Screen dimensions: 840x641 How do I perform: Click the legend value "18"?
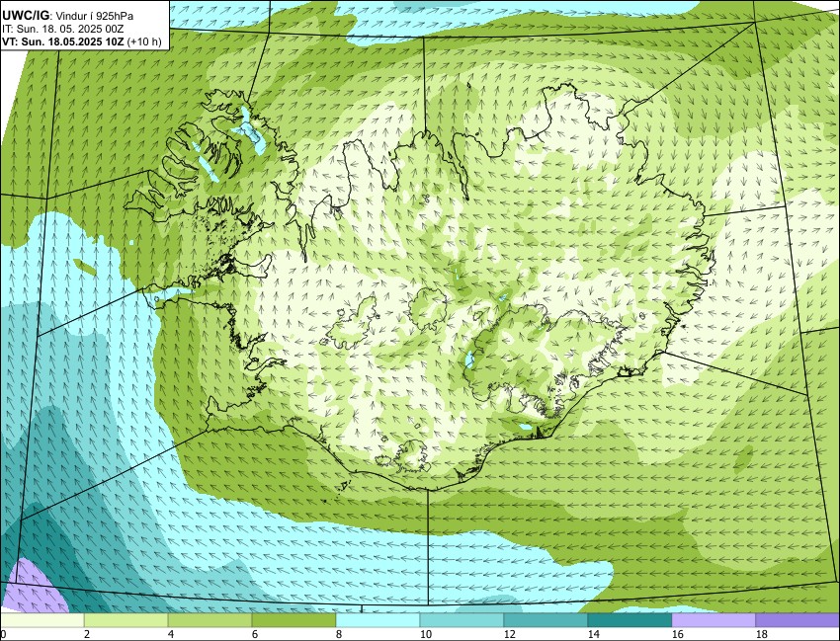tap(761, 634)
